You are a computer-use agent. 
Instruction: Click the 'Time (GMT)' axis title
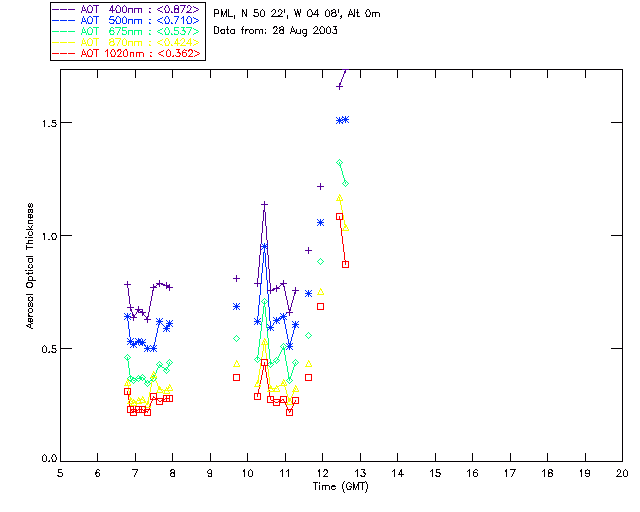pyautogui.click(x=341, y=487)
